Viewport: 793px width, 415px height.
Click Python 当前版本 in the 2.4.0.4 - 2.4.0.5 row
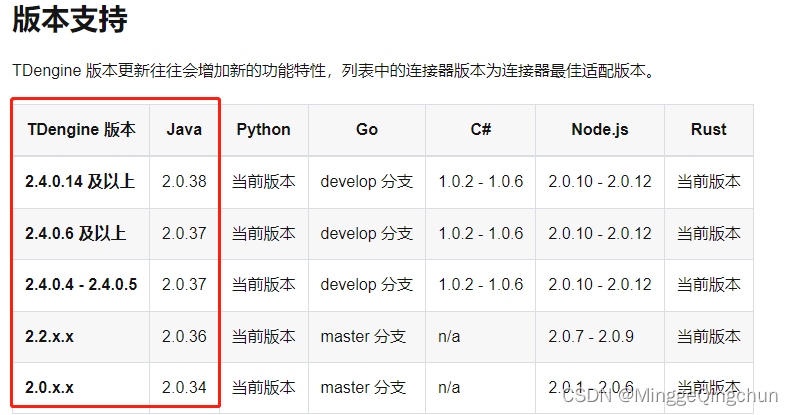(263, 285)
